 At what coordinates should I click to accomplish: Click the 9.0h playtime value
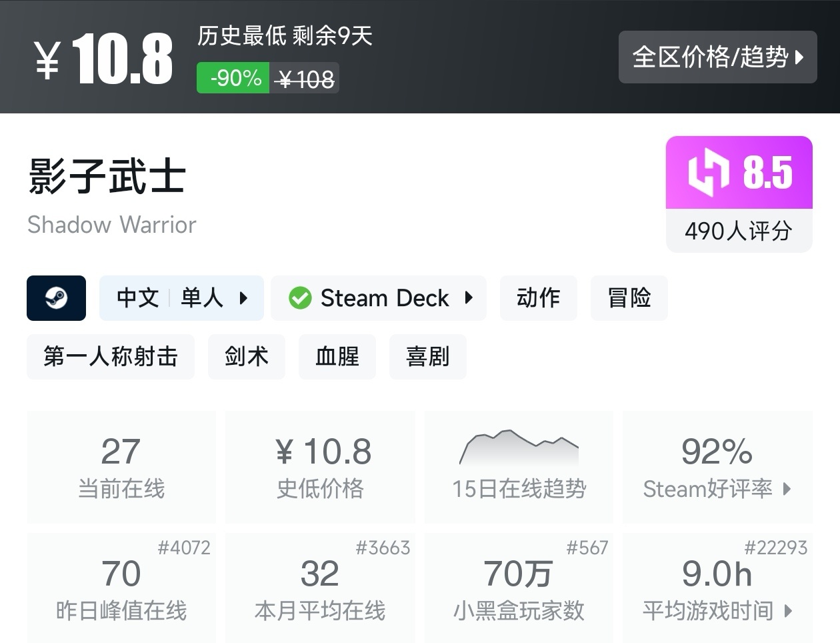[x=717, y=574]
